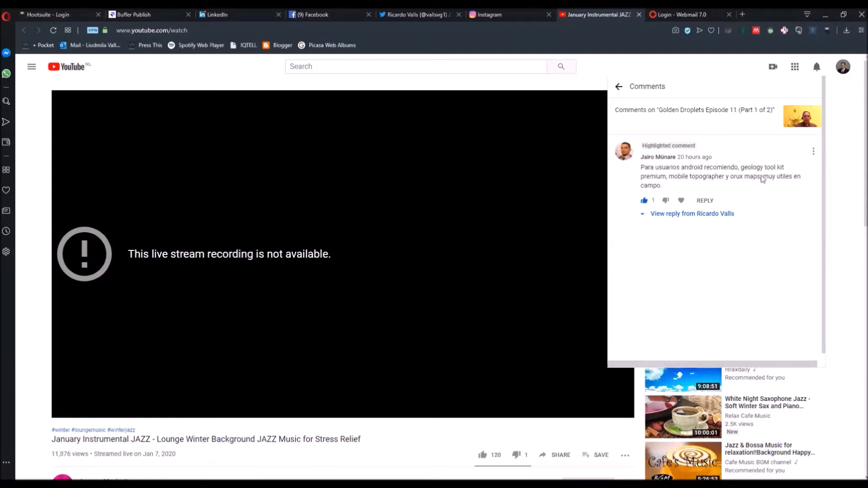Open the account avatar menu

coord(843,67)
